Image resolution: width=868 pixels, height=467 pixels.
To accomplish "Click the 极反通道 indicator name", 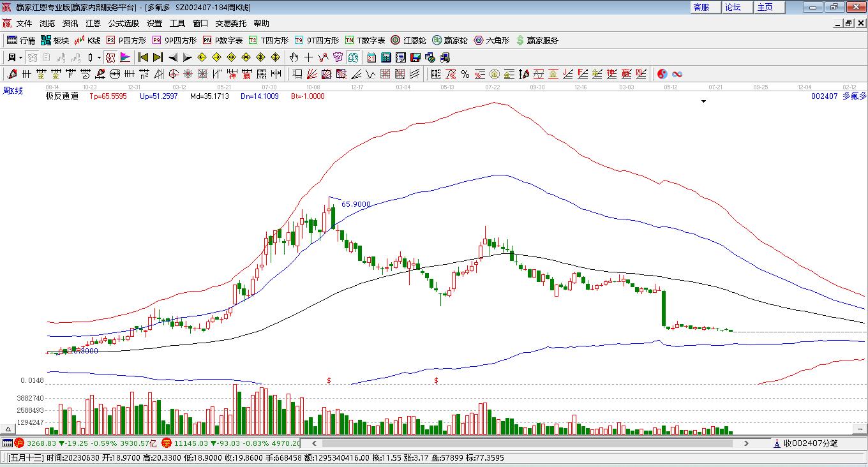I will pyautogui.click(x=62, y=96).
